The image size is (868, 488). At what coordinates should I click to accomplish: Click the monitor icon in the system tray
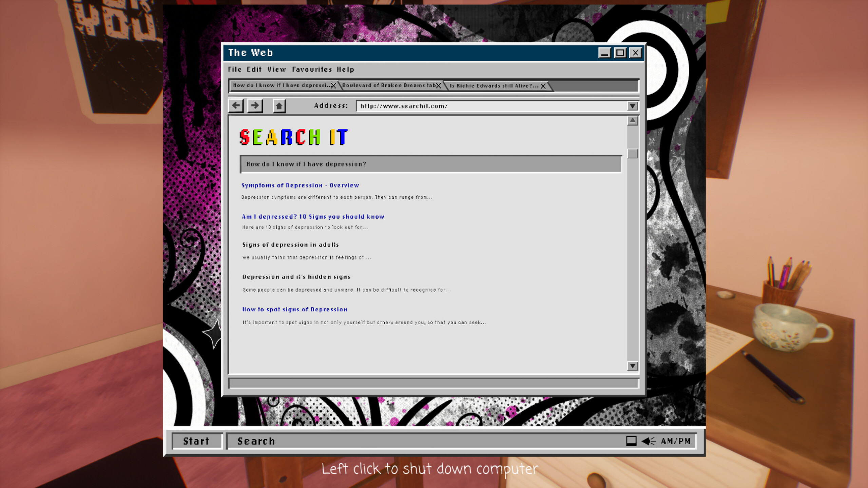(x=631, y=441)
